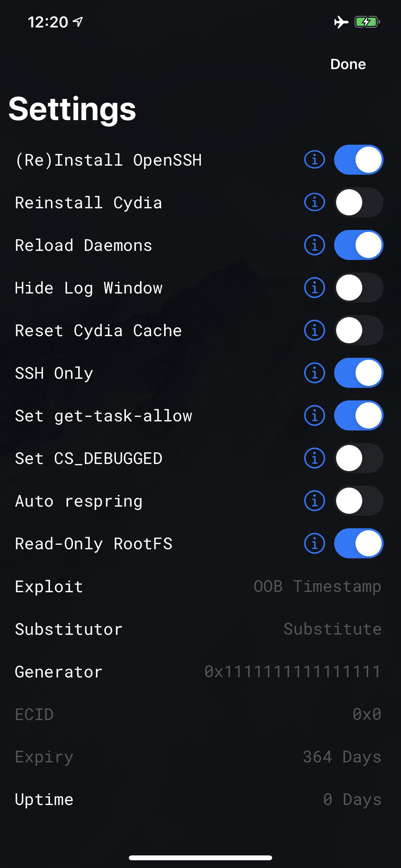Viewport: 401px width, 868px height.
Task: Choose exploit via OOB Timestamp selector
Action: (317, 586)
